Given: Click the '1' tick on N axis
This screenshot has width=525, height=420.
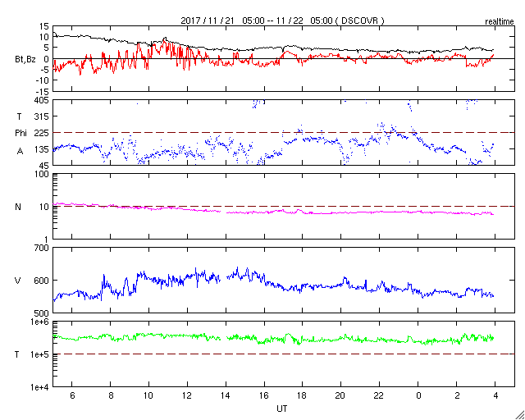Looking at the screenshot, I should (47, 239).
